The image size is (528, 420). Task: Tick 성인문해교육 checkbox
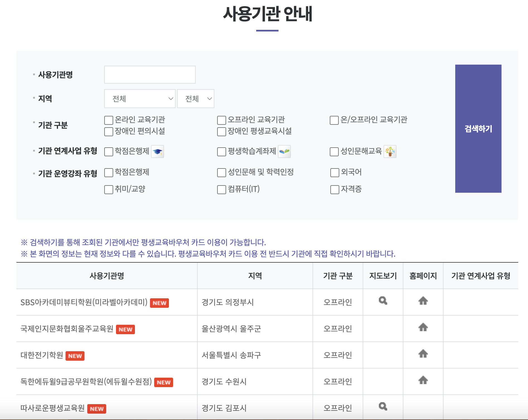(x=334, y=152)
